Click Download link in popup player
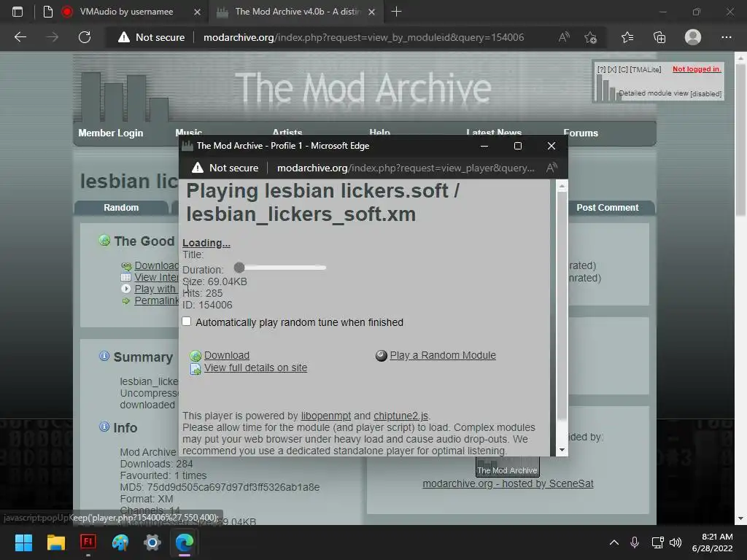The image size is (747, 560). click(x=227, y=355)
